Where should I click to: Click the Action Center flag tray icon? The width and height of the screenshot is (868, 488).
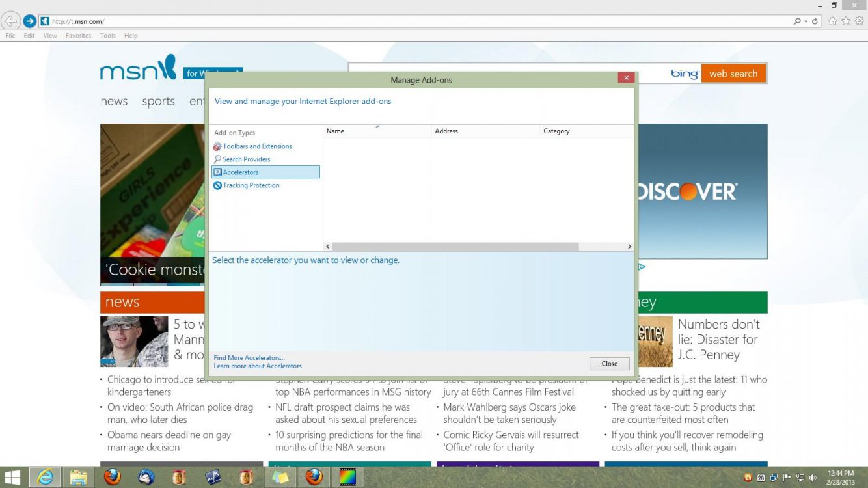tap(787, 478)
